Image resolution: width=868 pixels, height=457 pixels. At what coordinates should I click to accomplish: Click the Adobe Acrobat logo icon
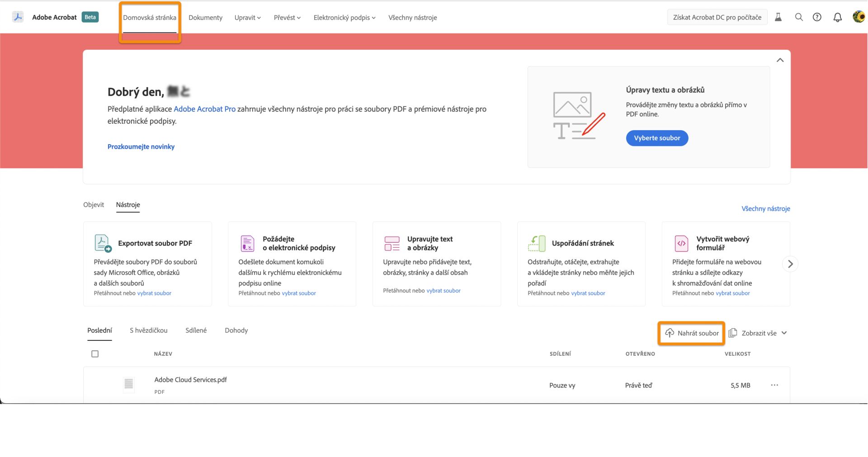pyautogui.click(x=18, y=17)
